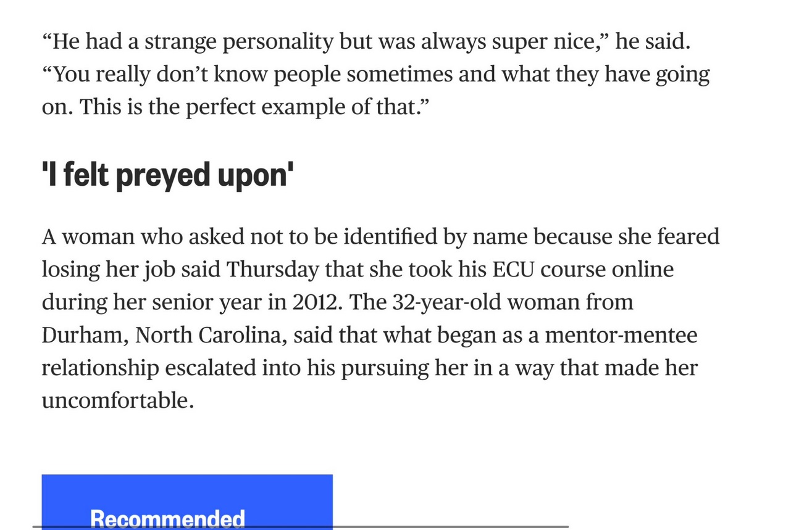Viewport: 812px width, 530px height.
Task: Click the 'I felt preyed upon' heading
Action: 167,176
